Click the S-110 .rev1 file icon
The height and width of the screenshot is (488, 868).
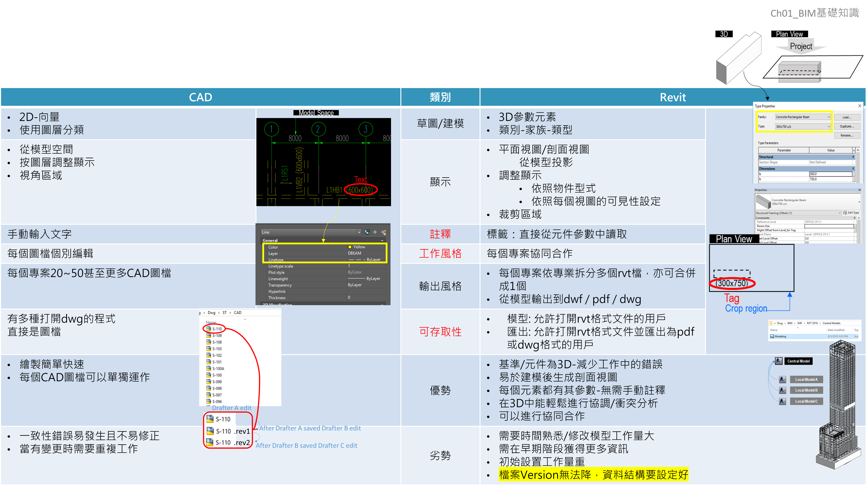(x=210, y=431)
